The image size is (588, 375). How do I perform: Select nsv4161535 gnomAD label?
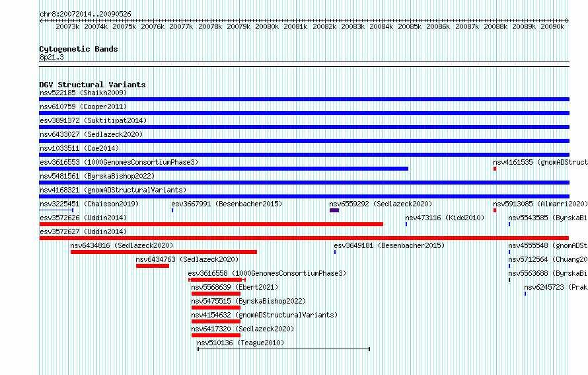click(540, 162)
